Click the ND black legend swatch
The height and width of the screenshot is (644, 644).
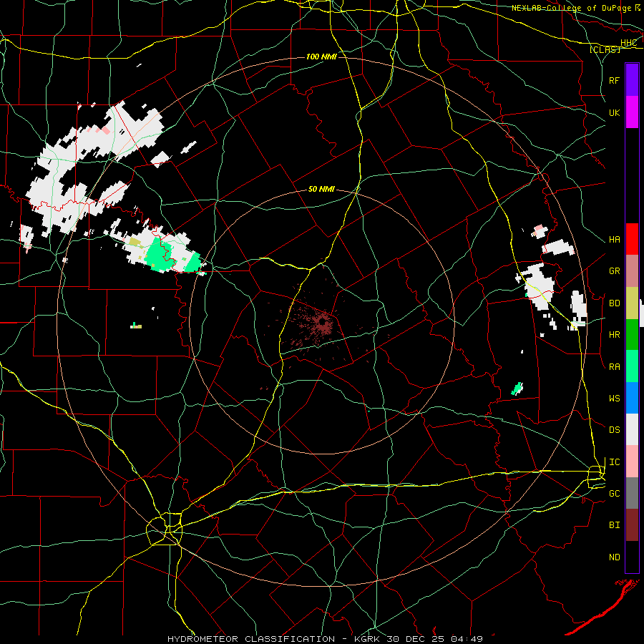pyautogui.click(x=632, y=557)
